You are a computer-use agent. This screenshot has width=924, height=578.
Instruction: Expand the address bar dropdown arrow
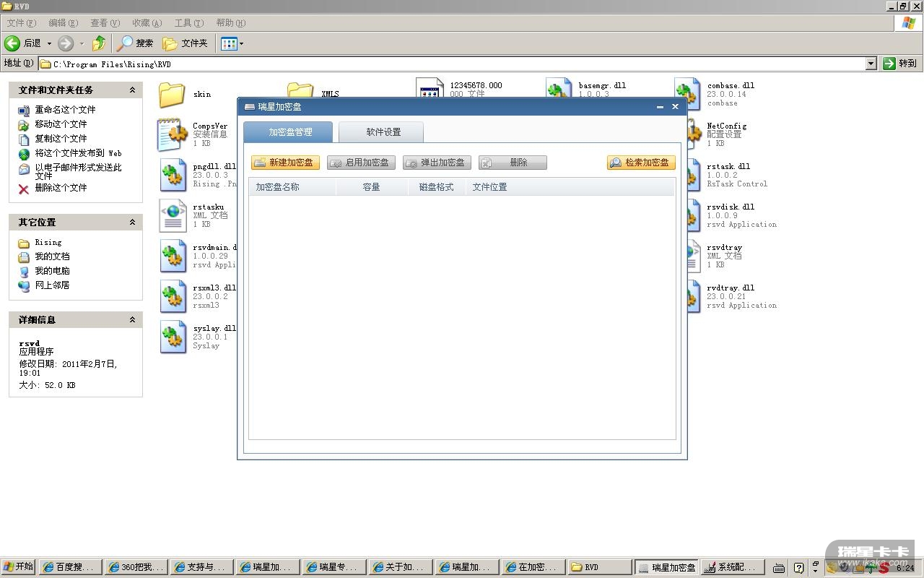pyautogui.click(x=871, y=64)
